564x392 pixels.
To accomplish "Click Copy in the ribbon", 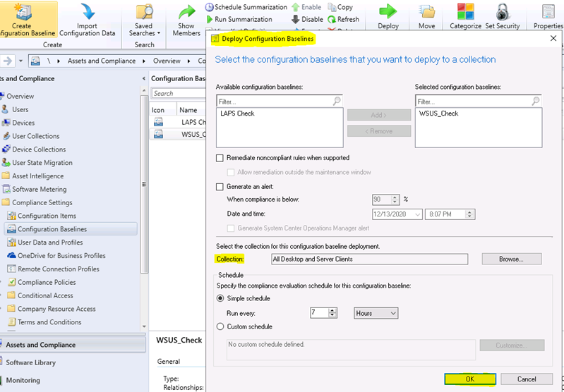I will click(340, 7).
